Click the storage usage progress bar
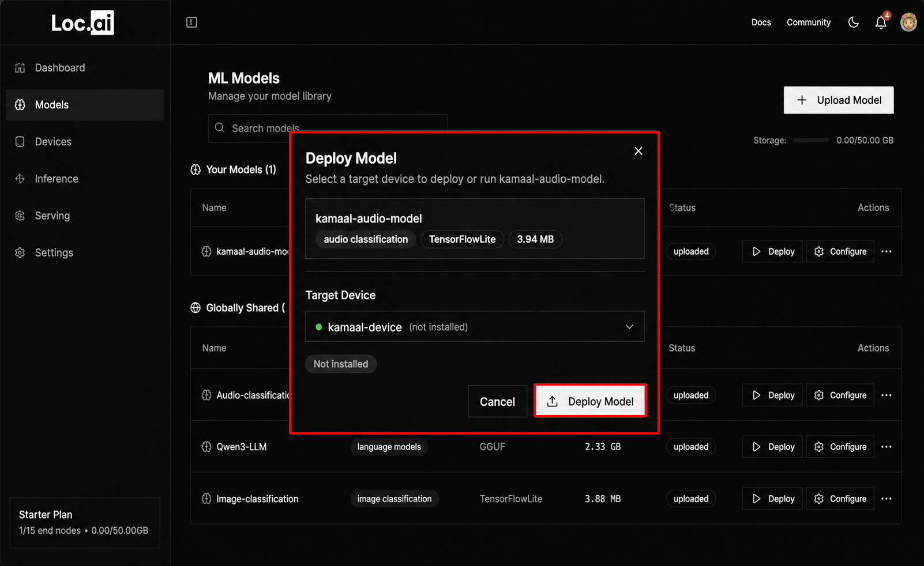Viewport: 924px width, 566px height. [811, 140]
